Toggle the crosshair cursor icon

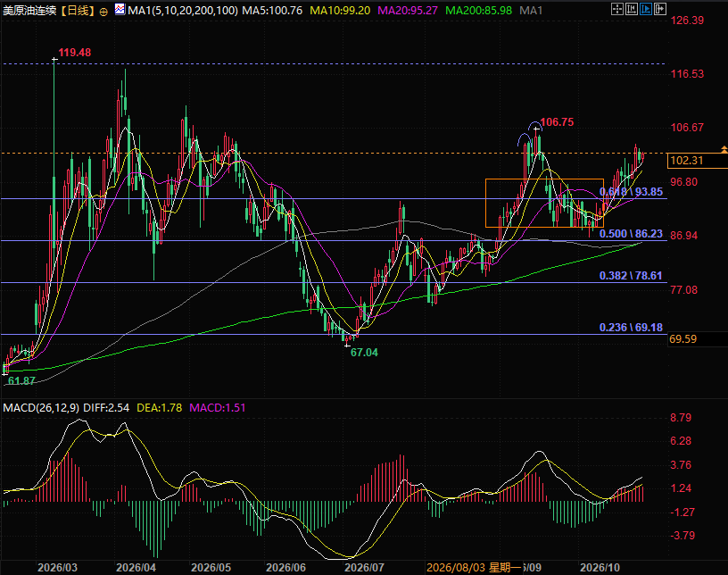[x=617, y=9]
